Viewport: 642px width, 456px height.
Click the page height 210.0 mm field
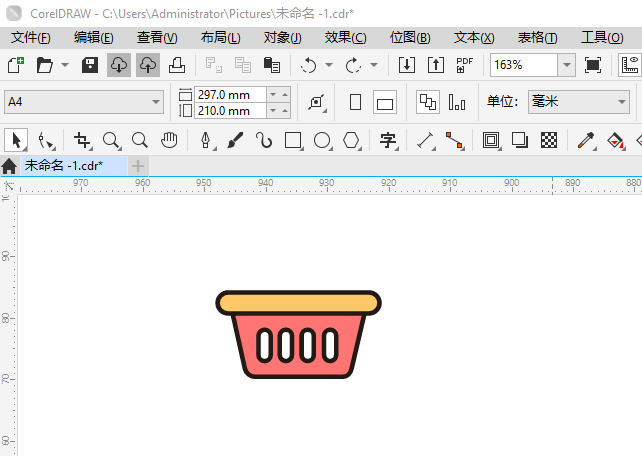(230, 111)
